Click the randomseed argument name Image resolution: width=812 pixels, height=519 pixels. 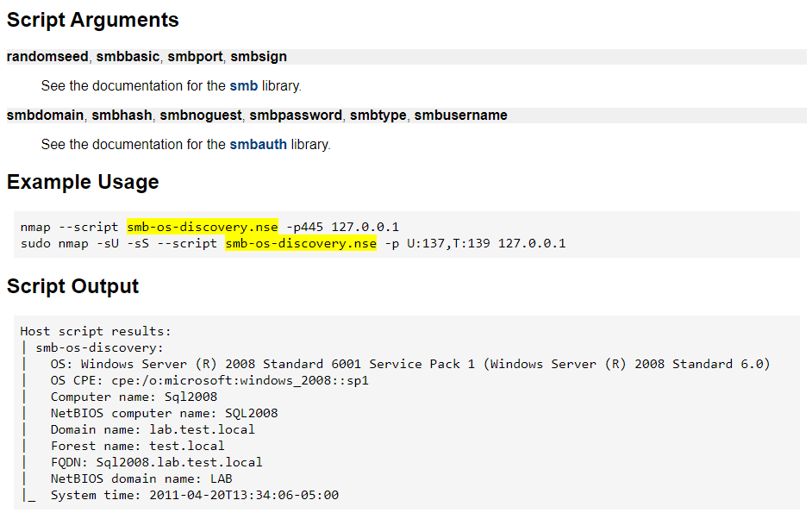pos(47,56)
